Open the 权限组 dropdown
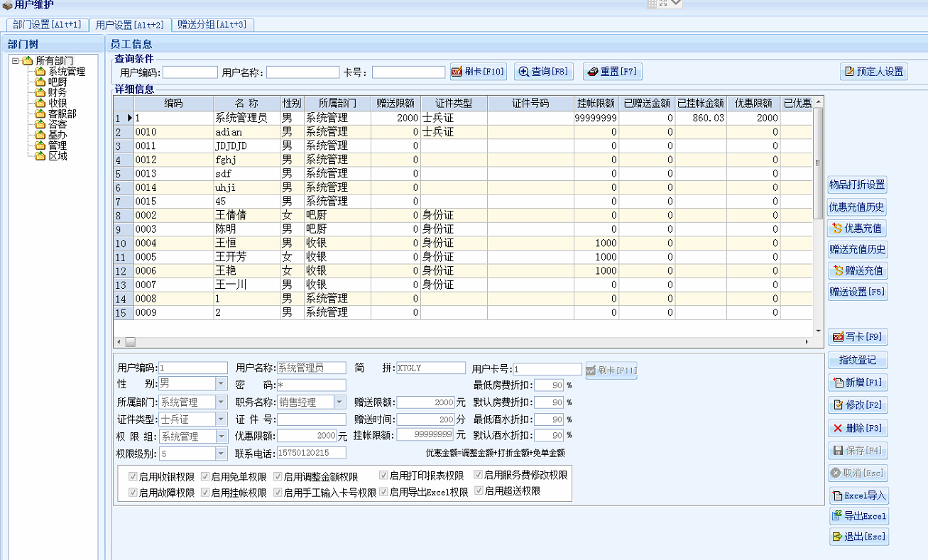The width and height of the screenshot is (928, 560). 221,437
